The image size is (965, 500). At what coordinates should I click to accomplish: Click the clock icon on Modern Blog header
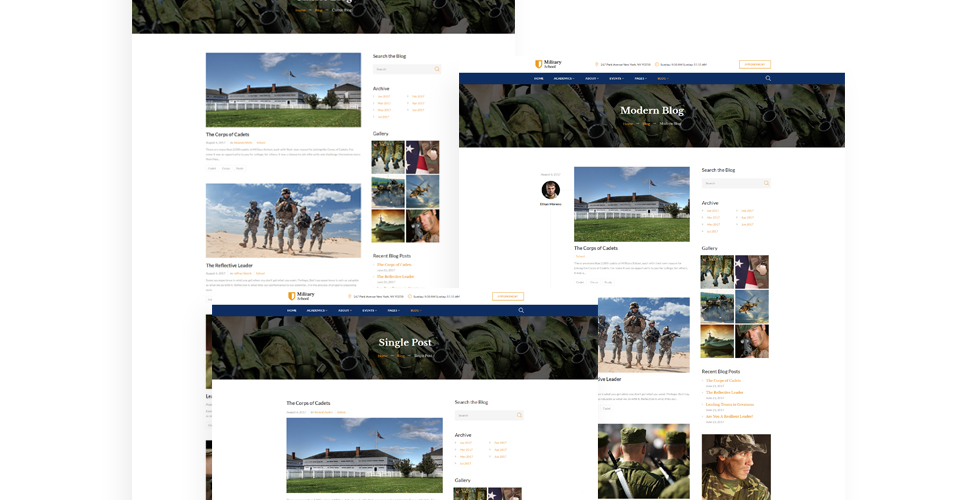[657, 65]
